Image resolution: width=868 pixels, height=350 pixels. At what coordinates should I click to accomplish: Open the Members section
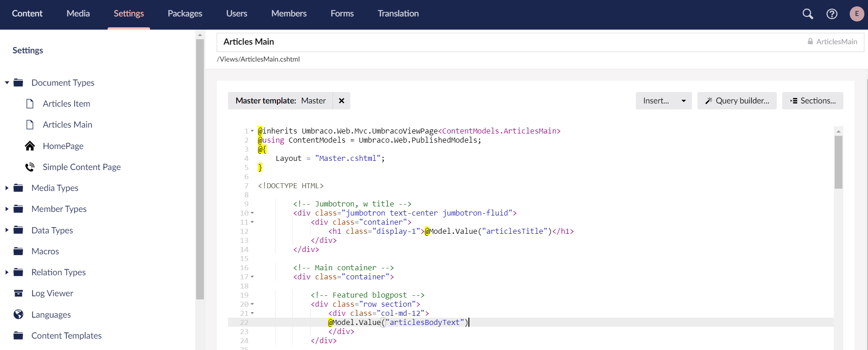pos(289,14)
